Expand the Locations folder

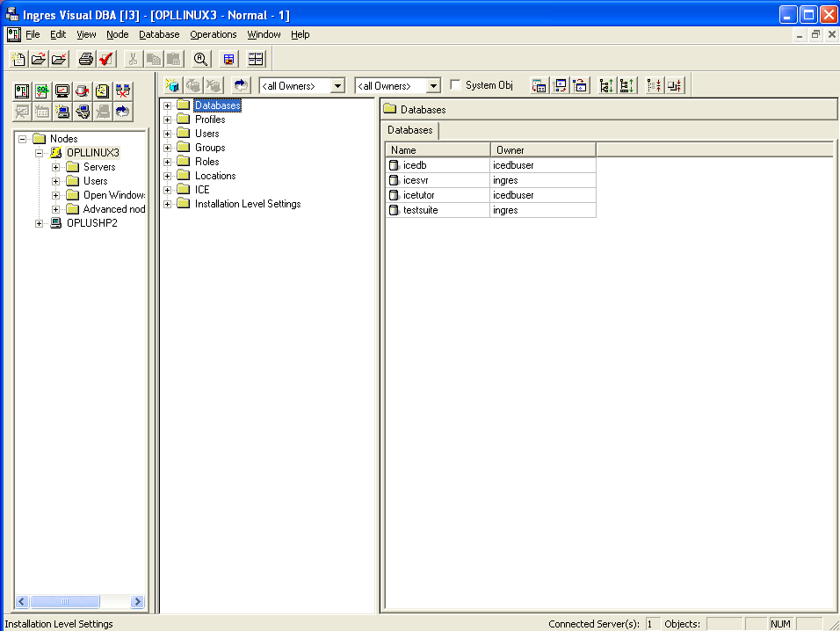click(x=167, y=176)
